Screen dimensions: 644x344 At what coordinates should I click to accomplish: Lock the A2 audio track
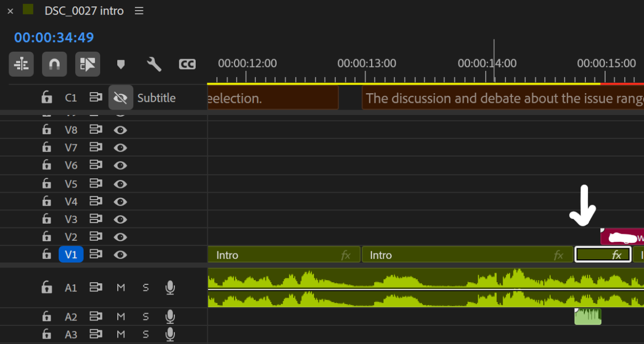(46, 316)
